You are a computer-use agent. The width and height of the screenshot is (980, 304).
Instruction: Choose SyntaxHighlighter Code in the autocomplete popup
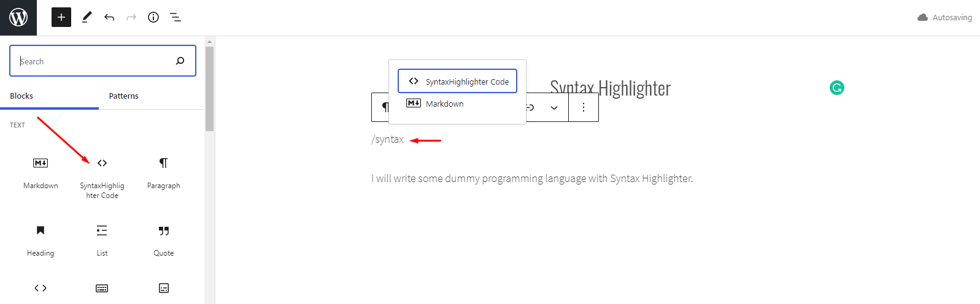(x=457, y=81)
